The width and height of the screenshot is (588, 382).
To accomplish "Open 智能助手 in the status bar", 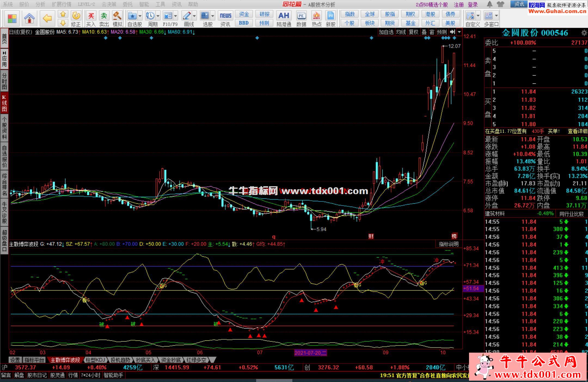I will 113,375.
